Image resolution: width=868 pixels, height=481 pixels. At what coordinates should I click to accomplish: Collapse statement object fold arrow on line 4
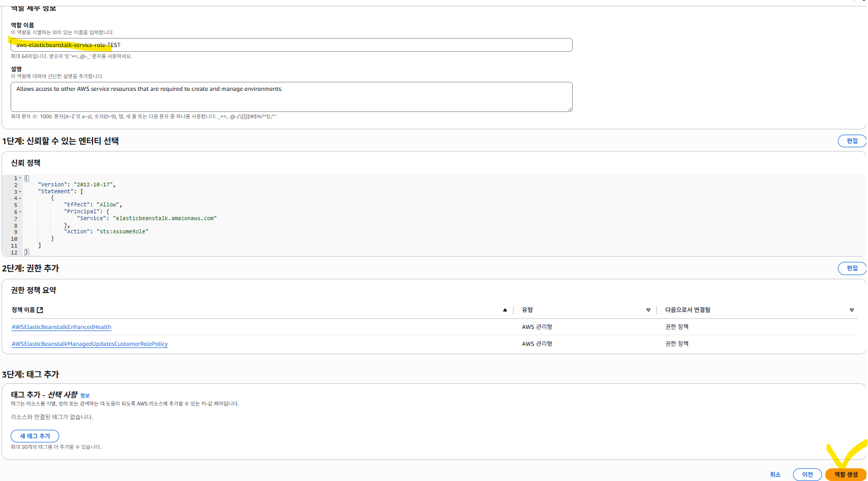tap(20, 199)
